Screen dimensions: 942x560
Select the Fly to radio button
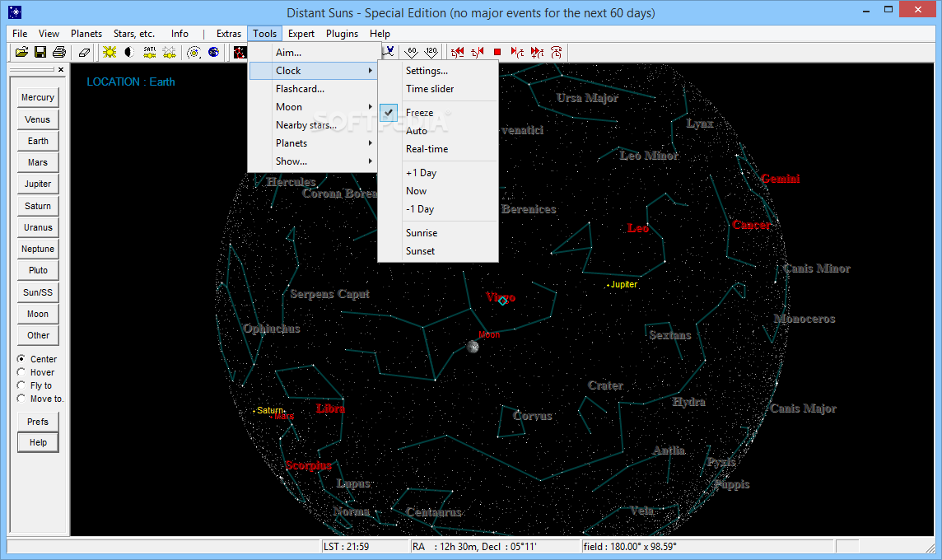[21, 385]
